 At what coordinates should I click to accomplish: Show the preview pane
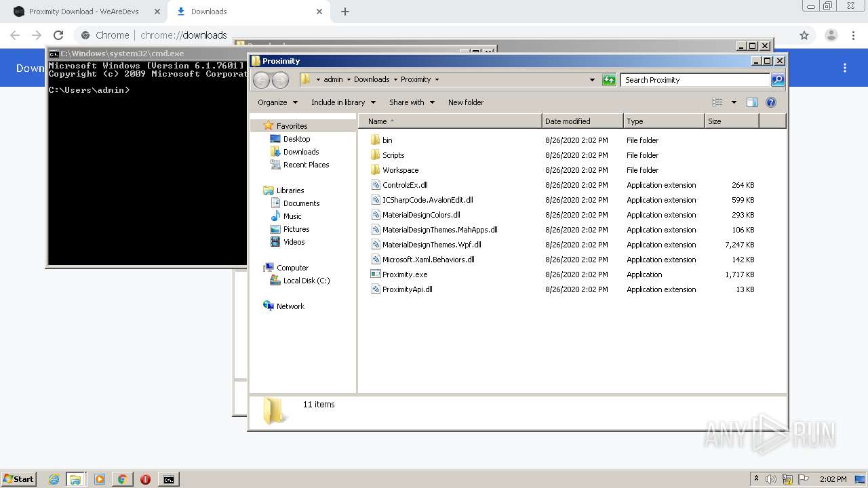coord(751,102)
